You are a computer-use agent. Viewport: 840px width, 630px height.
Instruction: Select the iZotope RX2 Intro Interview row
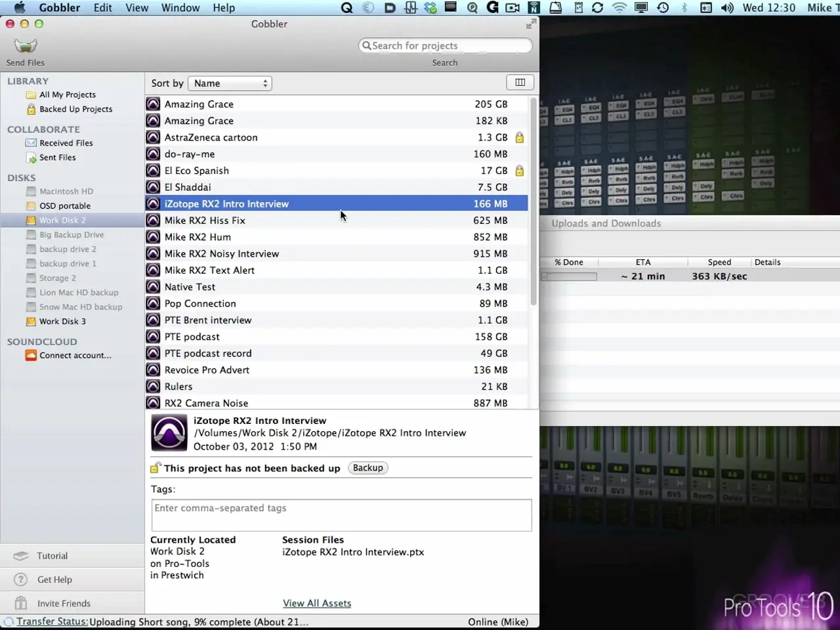coord(336,203)
